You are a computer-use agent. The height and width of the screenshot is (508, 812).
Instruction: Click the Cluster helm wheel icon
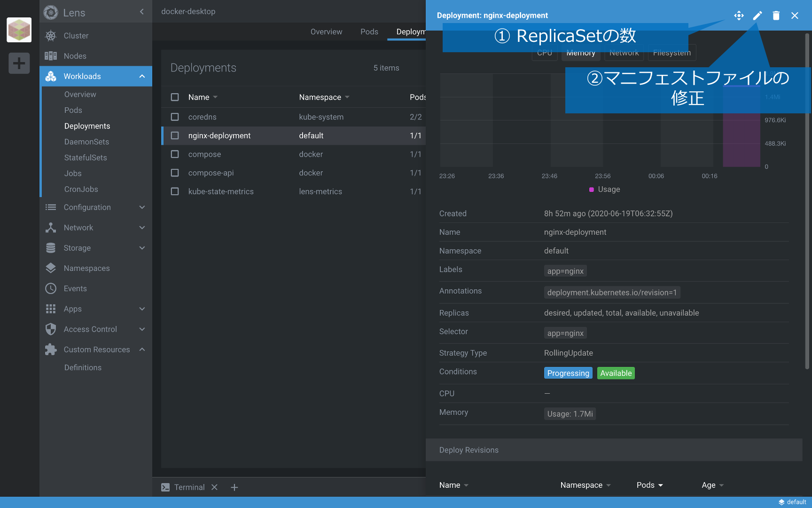(x=51, y=36)
